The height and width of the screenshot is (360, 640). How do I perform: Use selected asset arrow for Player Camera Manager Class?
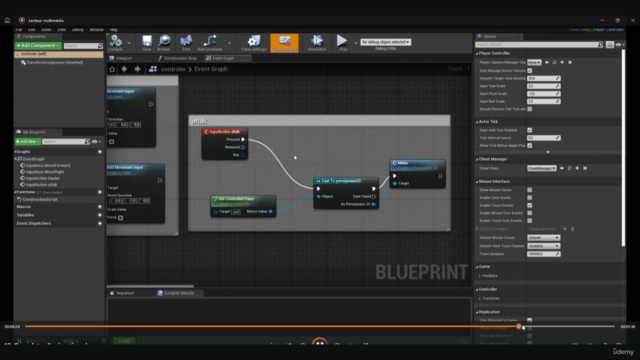(x=547, y=62)
